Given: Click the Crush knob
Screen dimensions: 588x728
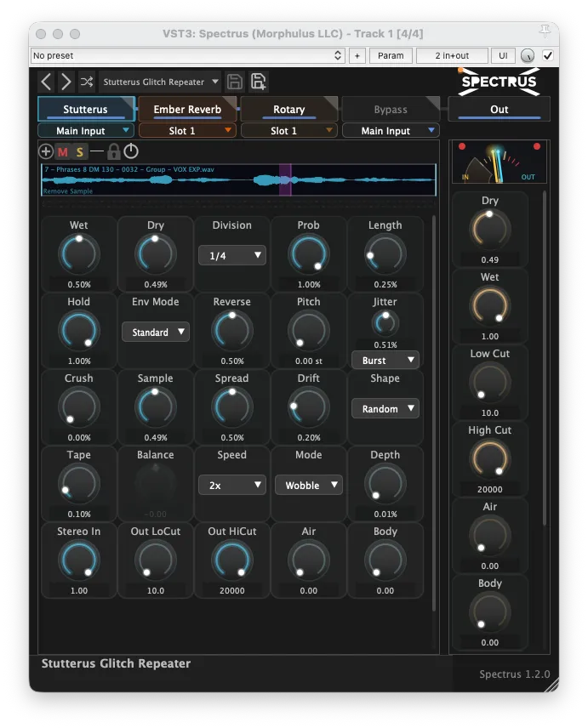Looking at the screenshot, I should pos(79,407).
